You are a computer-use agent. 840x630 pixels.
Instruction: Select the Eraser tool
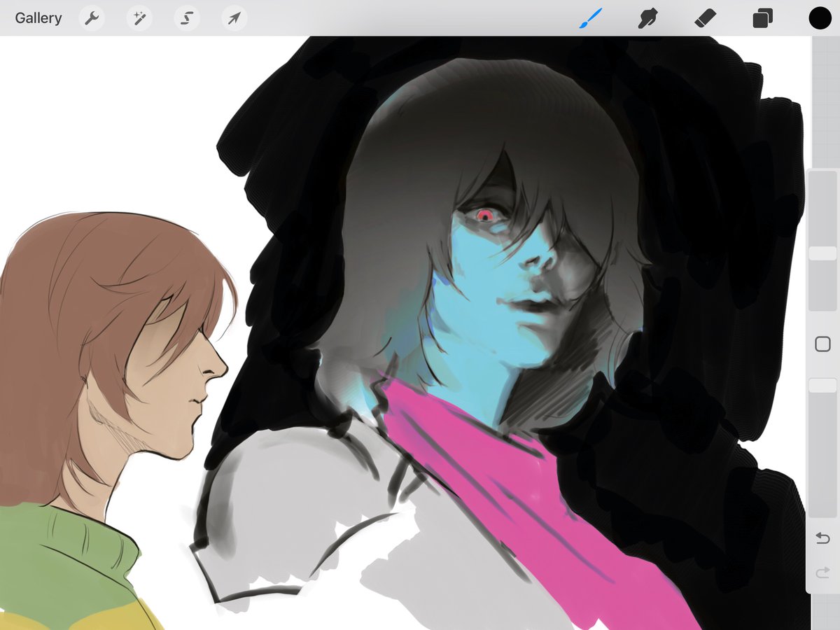coord(705,18)
